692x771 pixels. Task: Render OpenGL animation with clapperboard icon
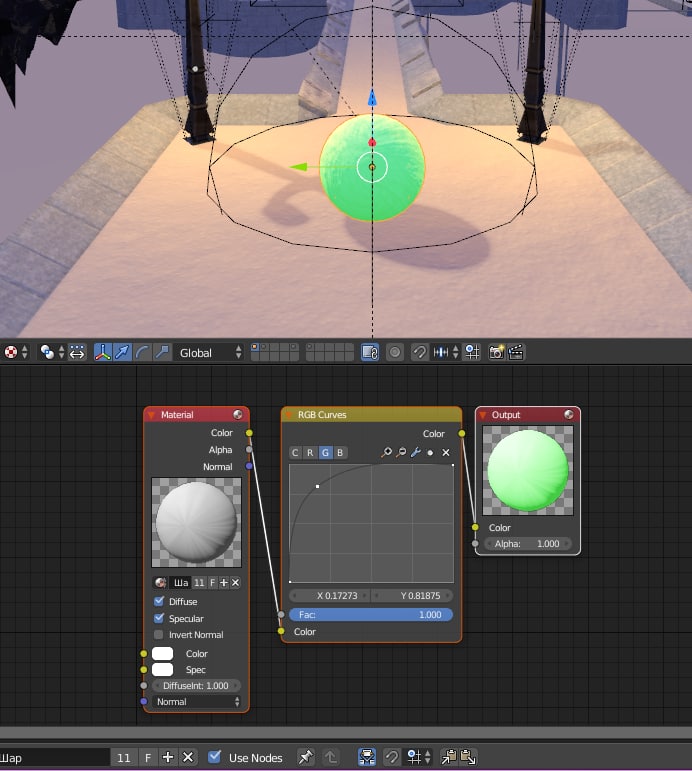(515, 352)
